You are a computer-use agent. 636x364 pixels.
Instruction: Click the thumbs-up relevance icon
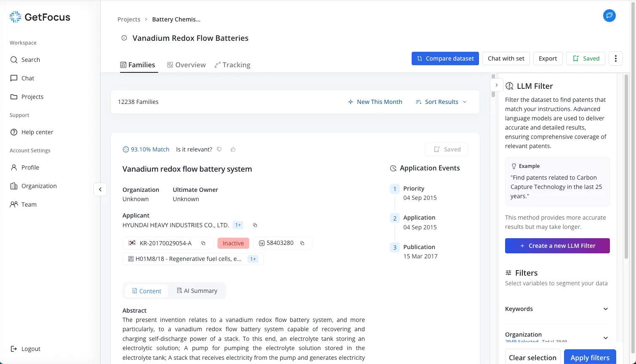(x=233, y=149)
